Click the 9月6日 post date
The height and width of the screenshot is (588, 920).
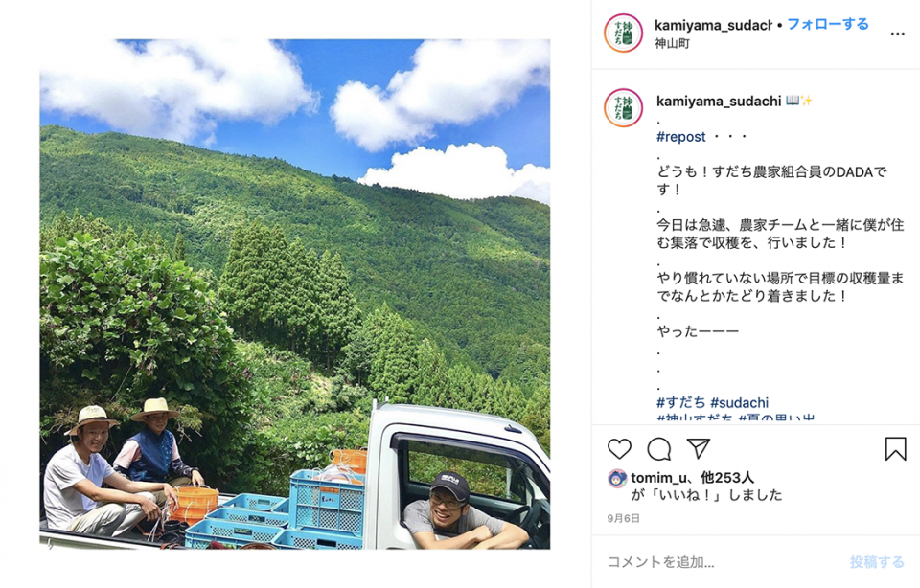623,519
